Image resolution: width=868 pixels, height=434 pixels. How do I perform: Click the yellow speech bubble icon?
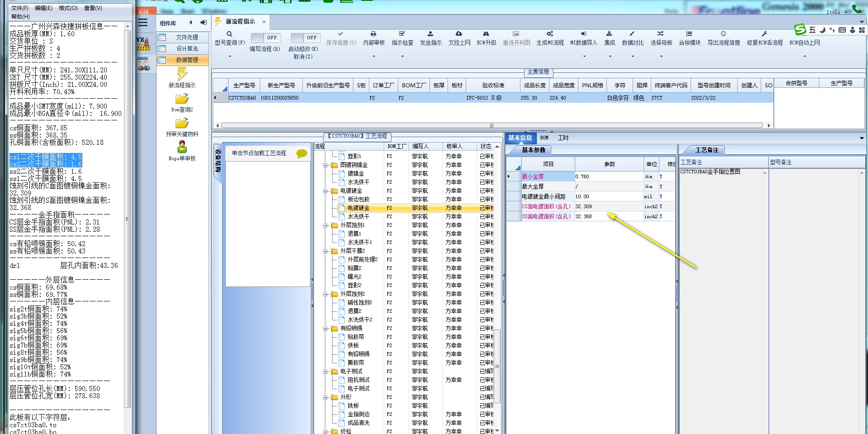click(301, 154)
